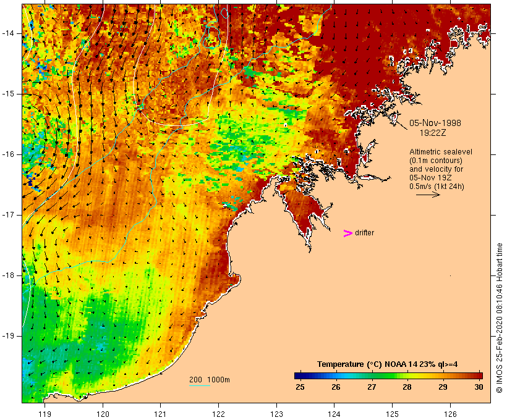Click the longitude axis label '123'
Viewport: 507px width, 420px height.
click(x=276, y=414)
